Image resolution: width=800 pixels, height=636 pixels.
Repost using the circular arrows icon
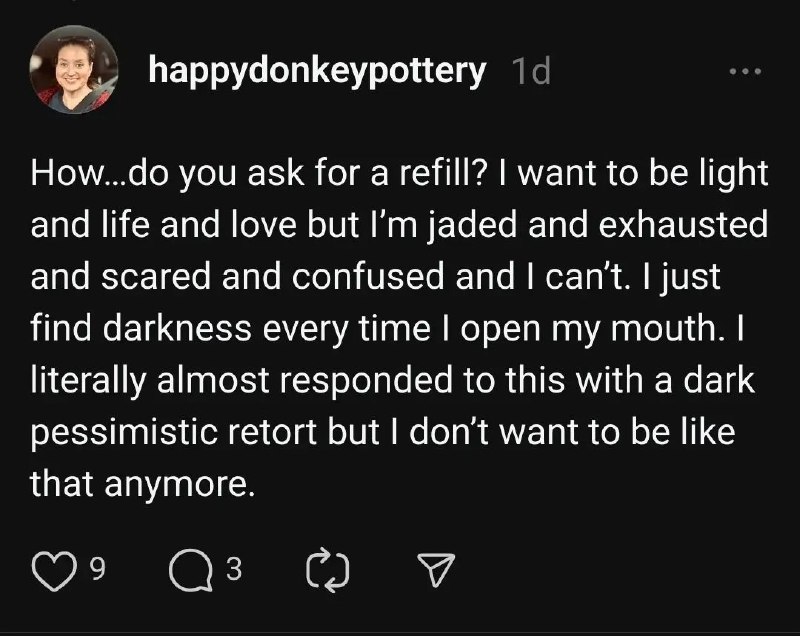[x=328, y=570]
